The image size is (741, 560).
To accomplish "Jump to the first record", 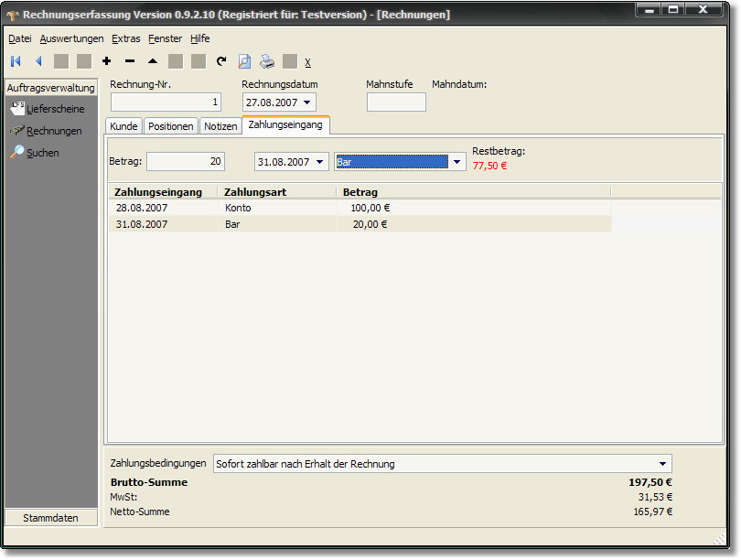I will [x=16, y=61].
